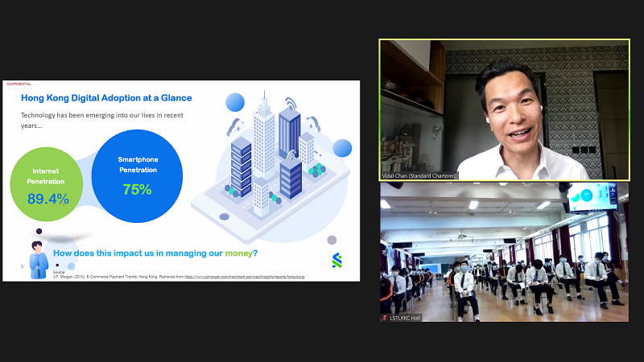Click the blue sphere above the city illustration
This screenshot has width=644, height=362.
click(235, 102)
